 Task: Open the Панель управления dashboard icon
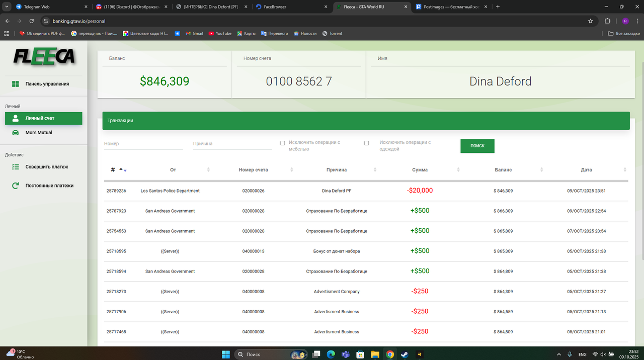[16, 84]
